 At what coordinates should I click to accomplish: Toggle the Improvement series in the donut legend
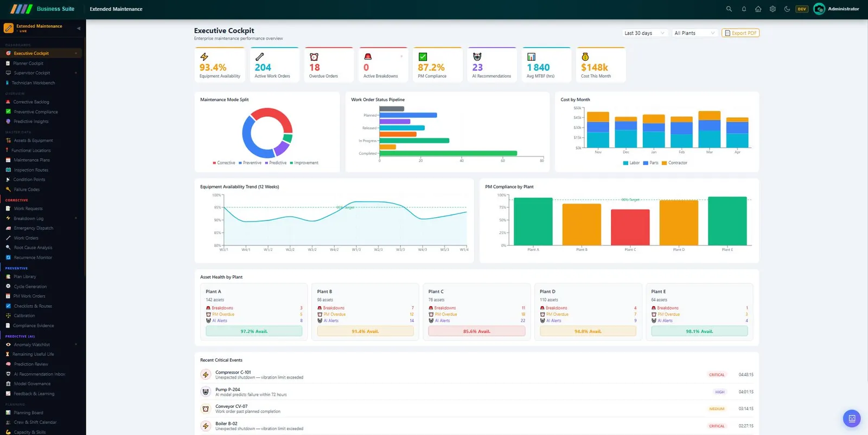tap(304, 163)
